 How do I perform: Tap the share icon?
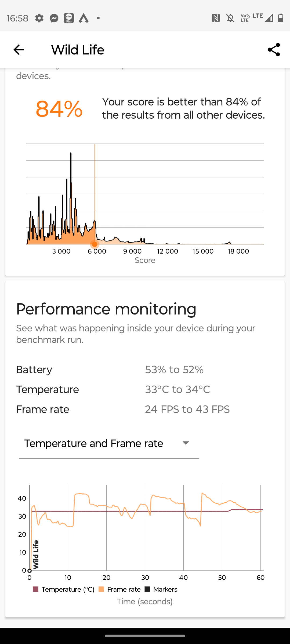click(274, 50)
